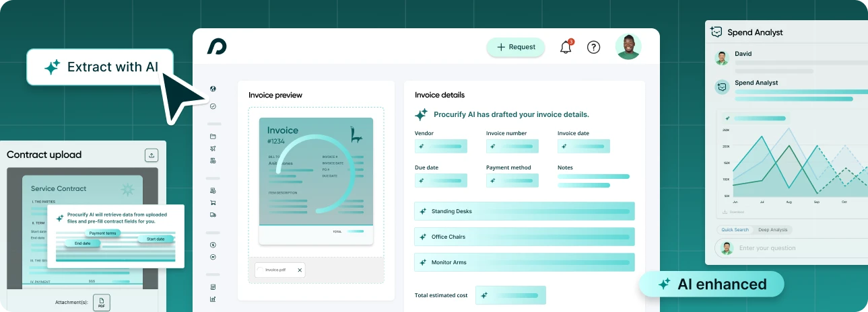This screenshot has height=312, width=868.
Task: Open the shopping cart sidebar icon
Action: [x=213, y=202]
